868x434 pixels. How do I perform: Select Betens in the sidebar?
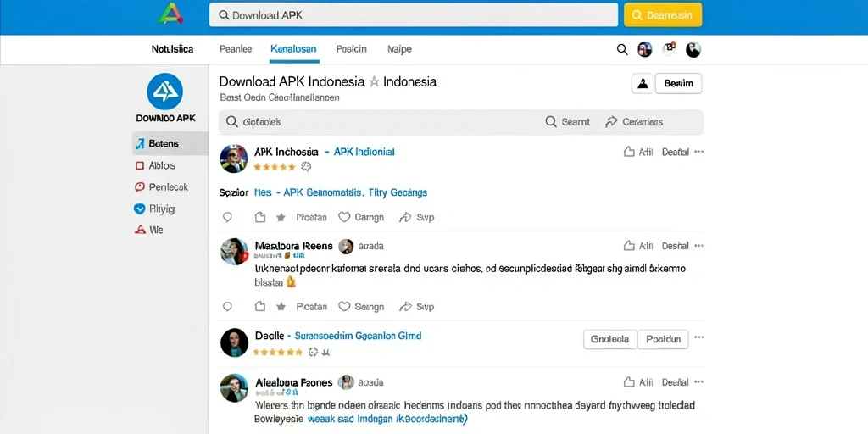click(170, 143)
